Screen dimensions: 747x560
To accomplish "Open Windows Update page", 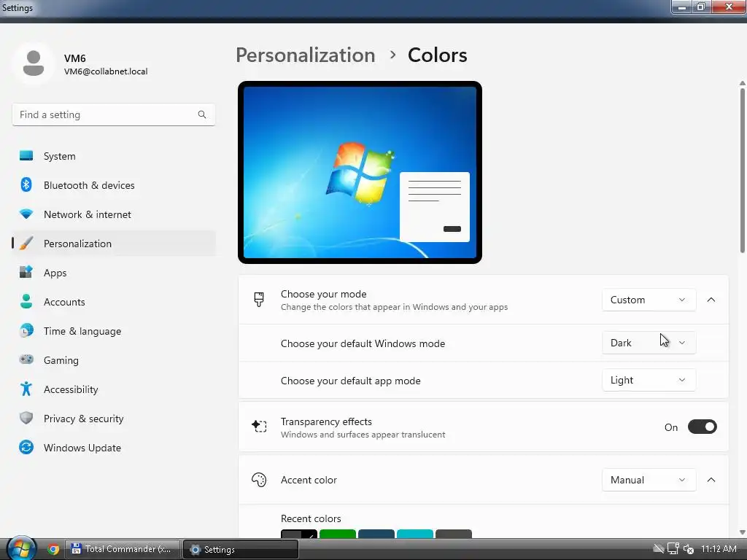I will click(x=113, y=448).
